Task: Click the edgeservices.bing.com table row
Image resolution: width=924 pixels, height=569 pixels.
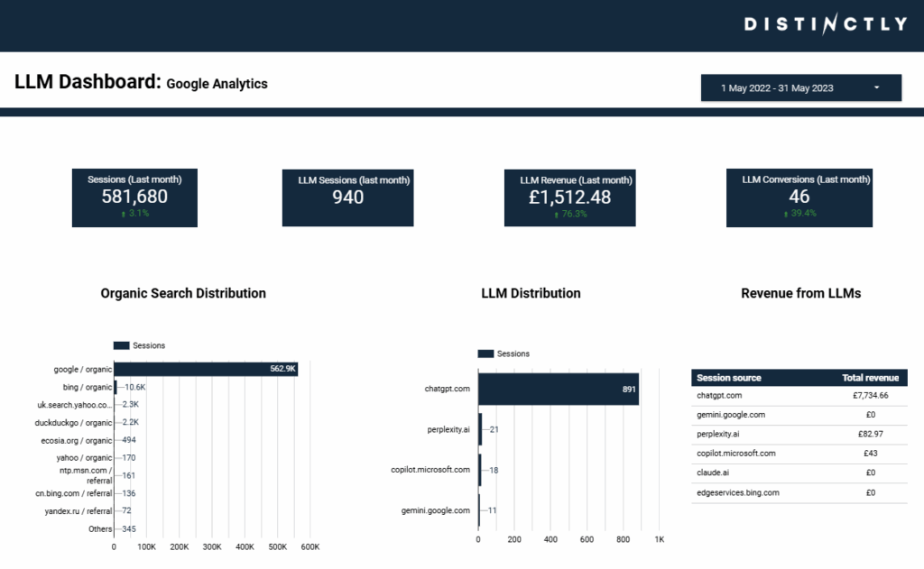Action: pyautogui.click(x=799, y=492)
